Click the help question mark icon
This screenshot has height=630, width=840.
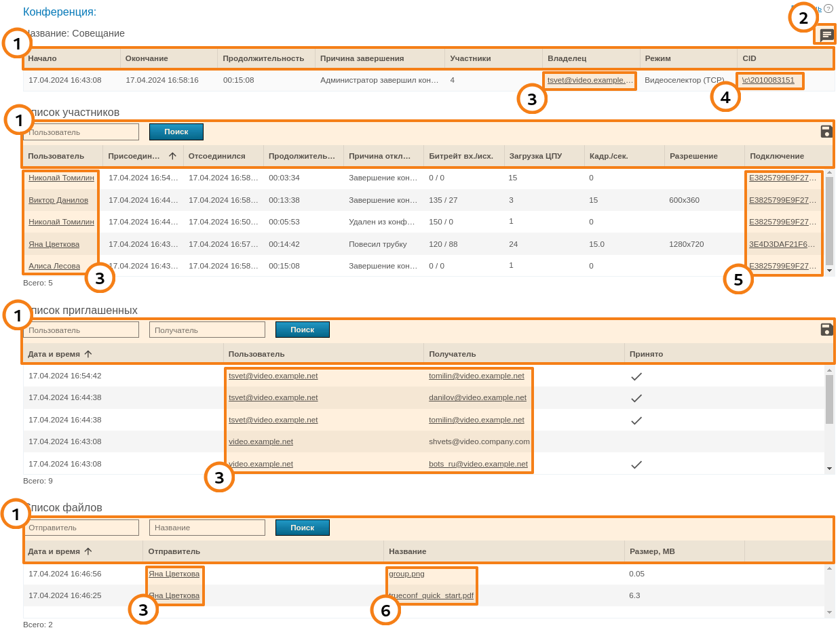pyautogui.click(x=828, y=8)
